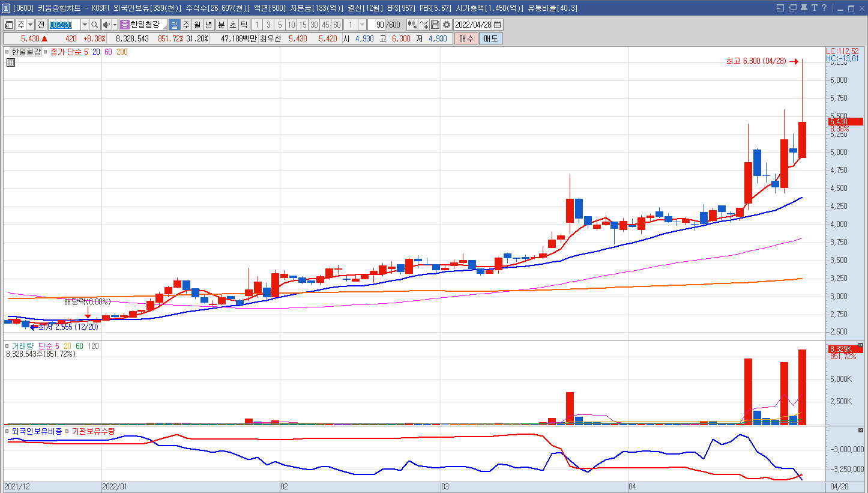Open the calendar picker icon
868x493 pixels.
click(498, 25)
